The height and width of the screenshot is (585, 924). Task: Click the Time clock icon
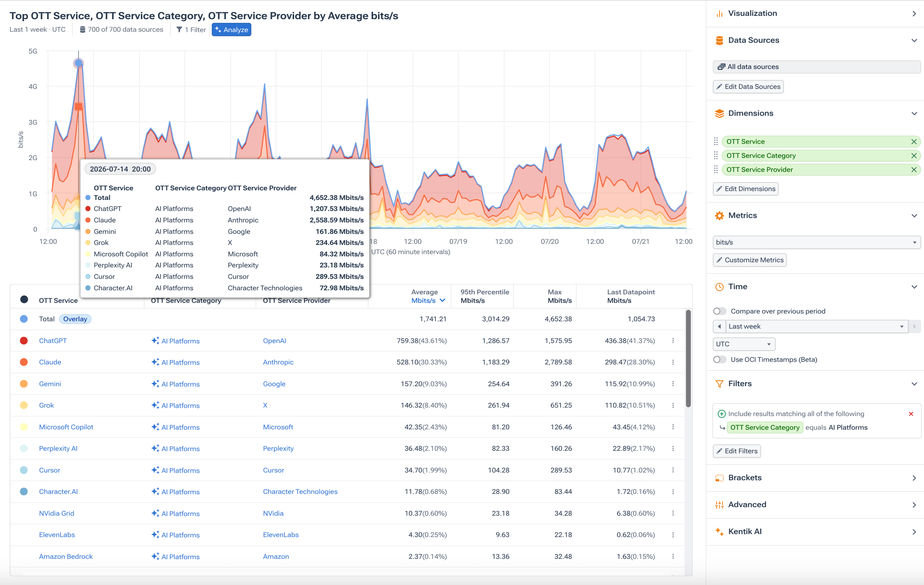pyautogui.click(x=720, y=287)
